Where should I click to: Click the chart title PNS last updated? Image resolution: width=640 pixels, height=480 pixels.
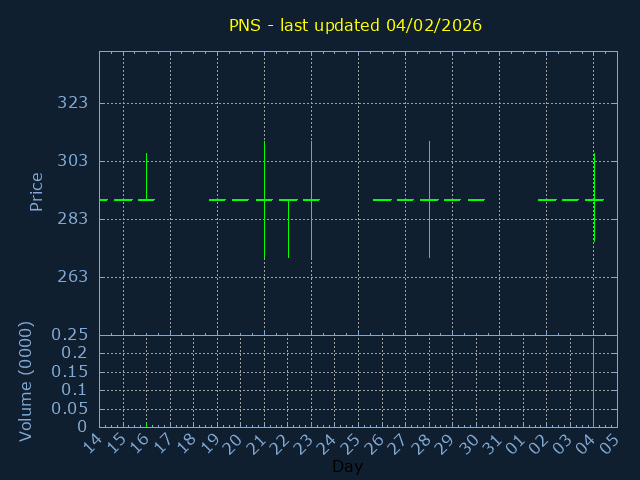tap(355, 25)
